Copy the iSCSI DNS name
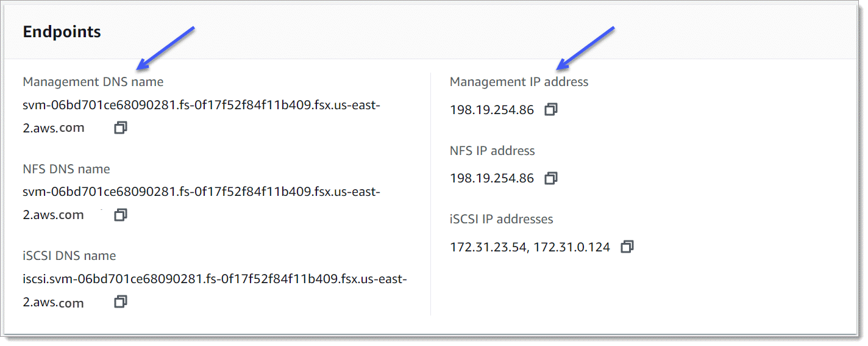The image size is (868, 346). click(121, 302)
